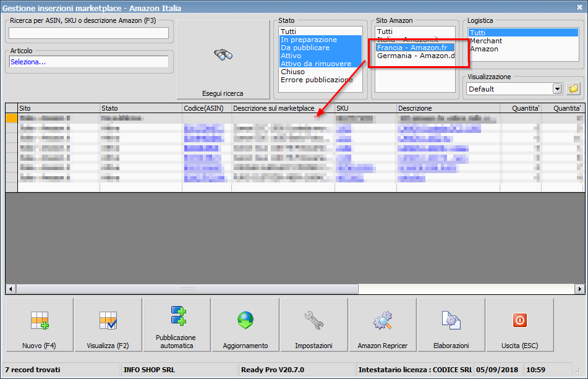Select Chiuso status
Screen dimensions: 588x379
[x=321, y=72]
